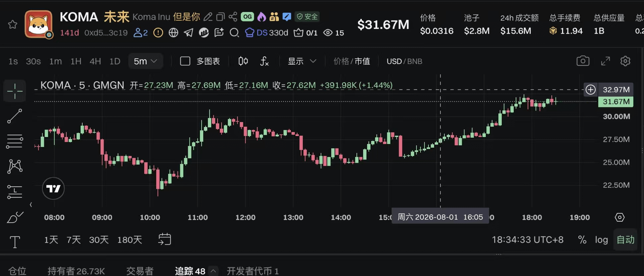This screenshot has height=276, width=644.
Task: Set chart range to 7天
Action: (74, 240)
